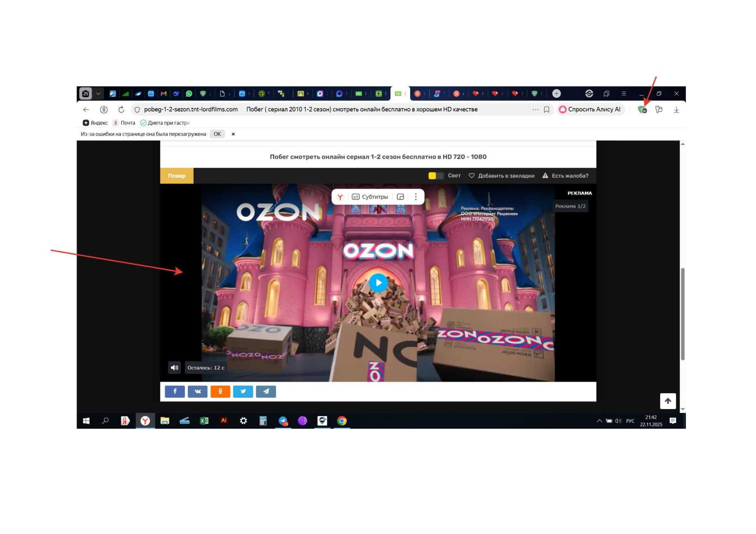Share the page via VK button

197,392
